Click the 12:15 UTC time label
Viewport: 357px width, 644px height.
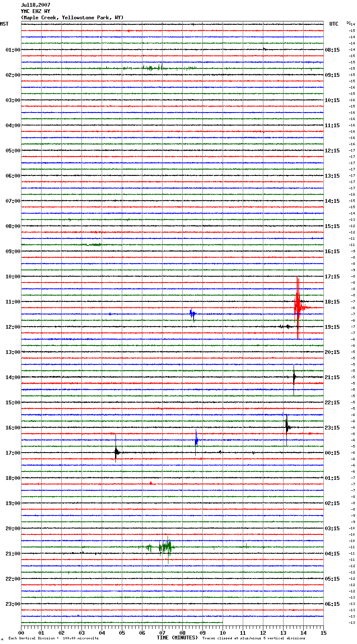pos(332,151)
